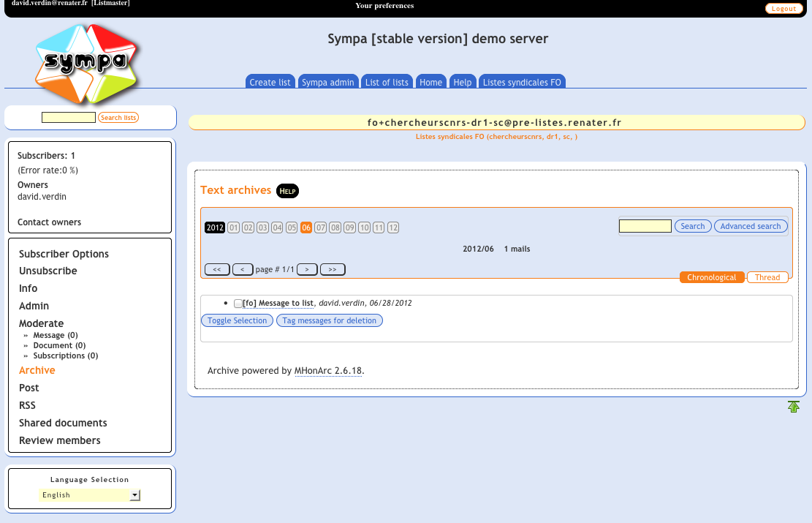Open RSS in sidebar menu
The height and width of the screenshot is (523, 812).
(x=27, y=406)
